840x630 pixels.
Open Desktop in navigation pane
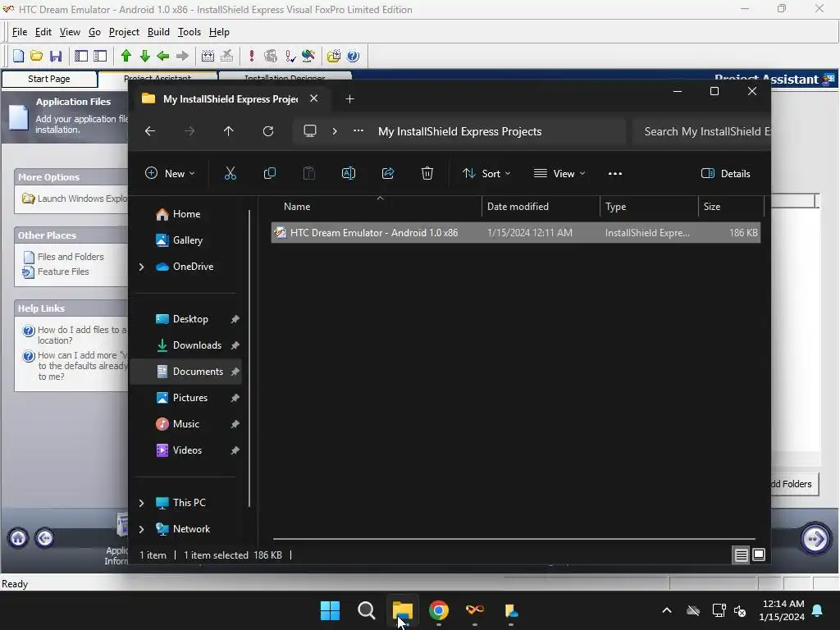(x=190, y=319)
